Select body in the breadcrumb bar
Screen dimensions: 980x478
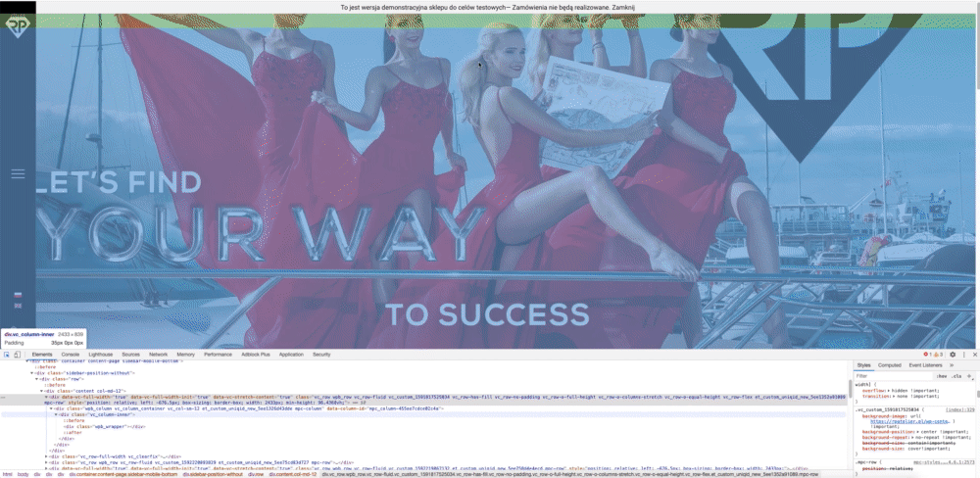pyautogui.click(x=24, y=474)
